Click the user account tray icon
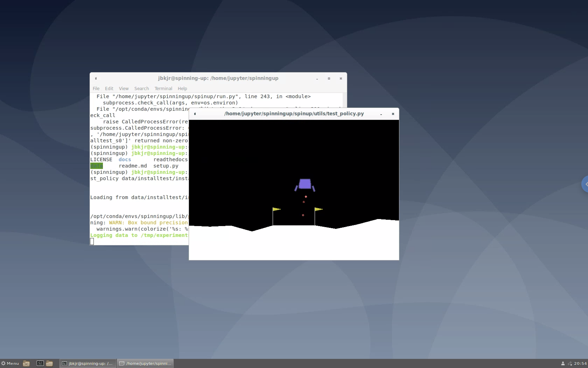 (x=563, y=363)
